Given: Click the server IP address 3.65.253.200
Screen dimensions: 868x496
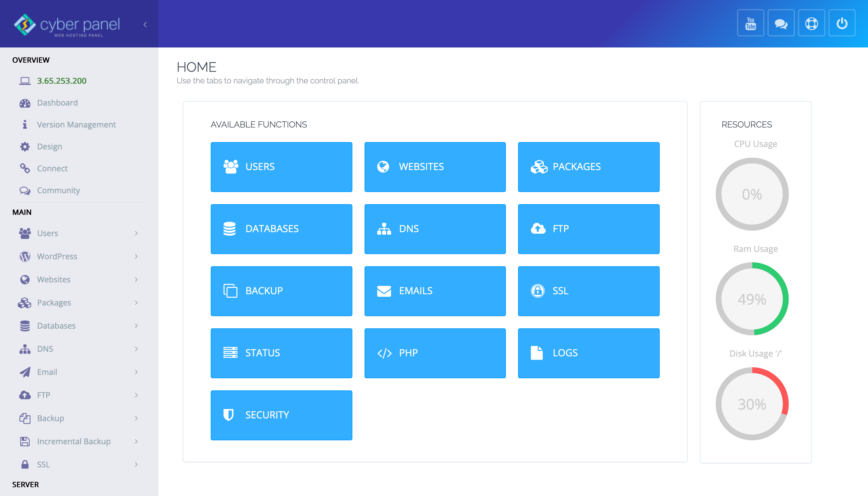Looking at the screenshot, I should [62, 80].
